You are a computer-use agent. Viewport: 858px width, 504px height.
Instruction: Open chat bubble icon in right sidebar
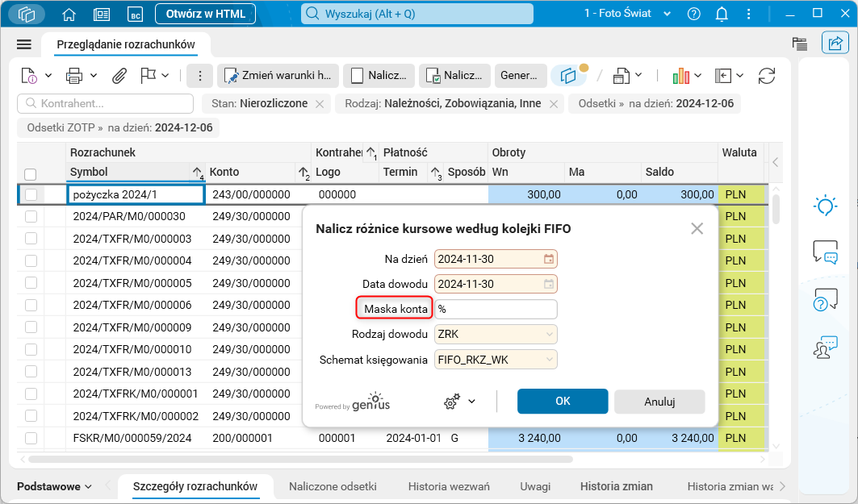tap(825, 252)
